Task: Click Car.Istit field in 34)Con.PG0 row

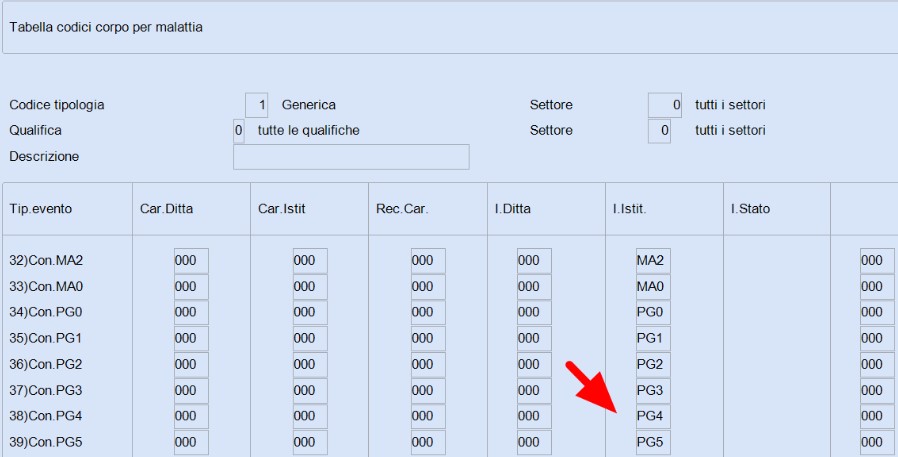Action: [x=310, y=312]
